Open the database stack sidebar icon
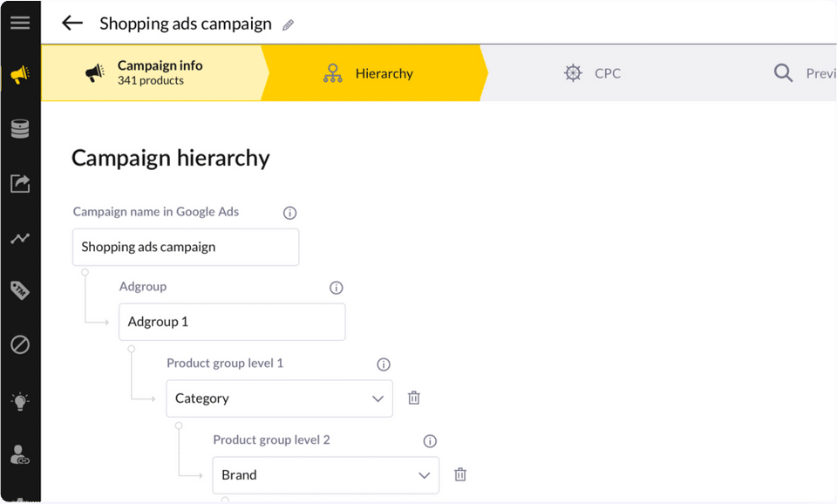This screenshot has width=837, height=504. [20, 129]
